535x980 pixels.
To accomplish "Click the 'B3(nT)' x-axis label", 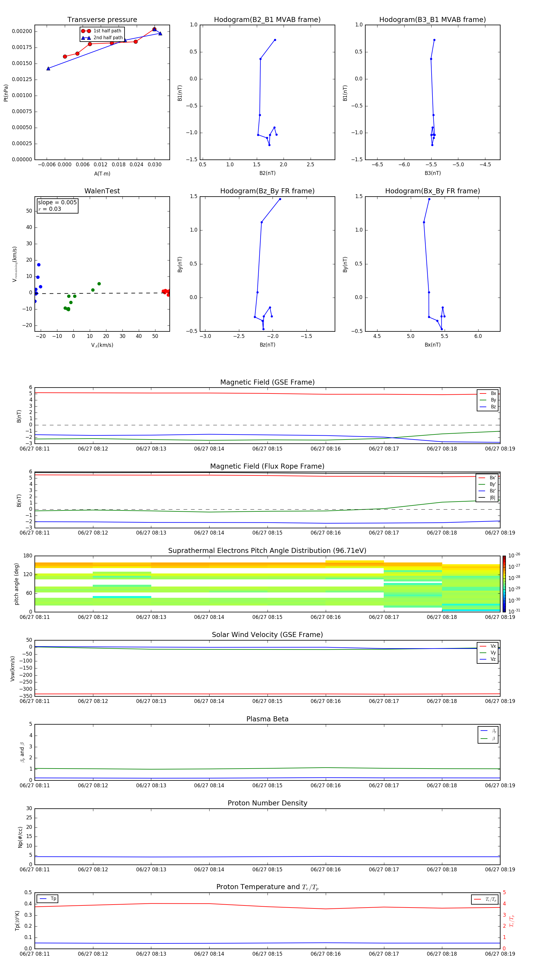I will (x=432, y=173).
